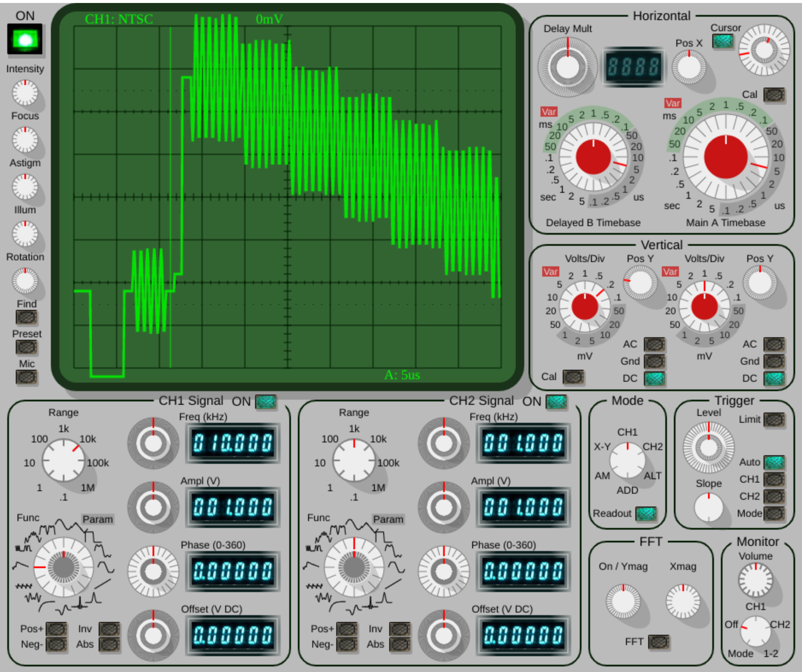Viewport: 802px width, 672px height.
Task: Select Gnd coupling for second vertical channel
Action: 774,362
